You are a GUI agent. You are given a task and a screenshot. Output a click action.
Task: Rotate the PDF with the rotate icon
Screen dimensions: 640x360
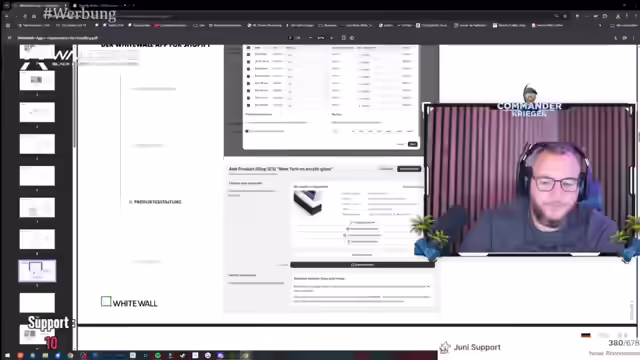(x=352, y=38)
